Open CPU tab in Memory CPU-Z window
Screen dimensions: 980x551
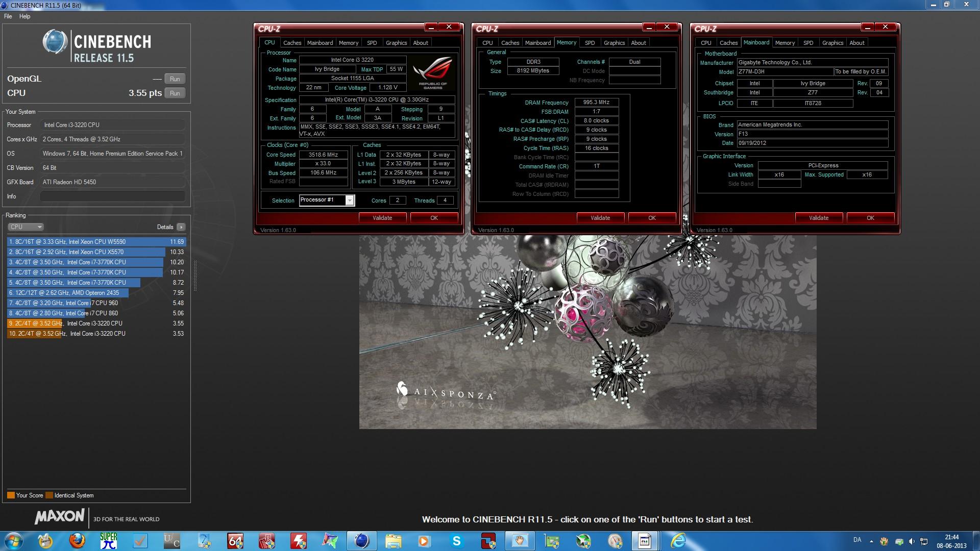487,43
